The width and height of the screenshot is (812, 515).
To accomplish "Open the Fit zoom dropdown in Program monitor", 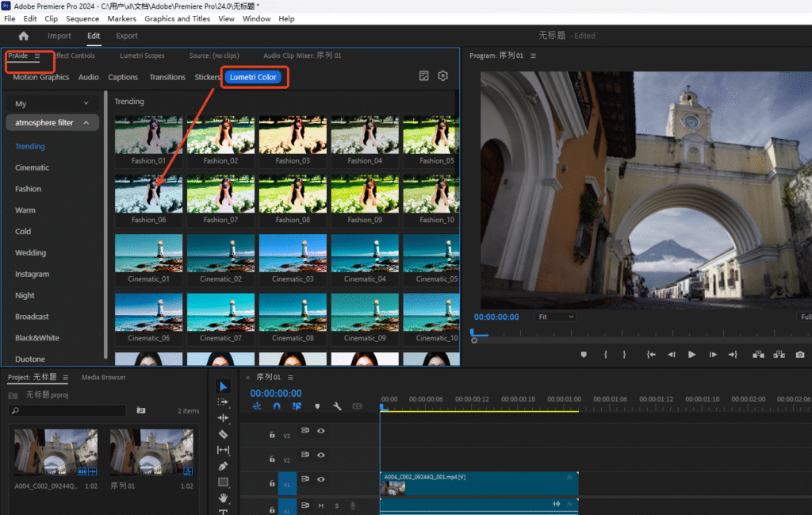I will tap(555, 317).
